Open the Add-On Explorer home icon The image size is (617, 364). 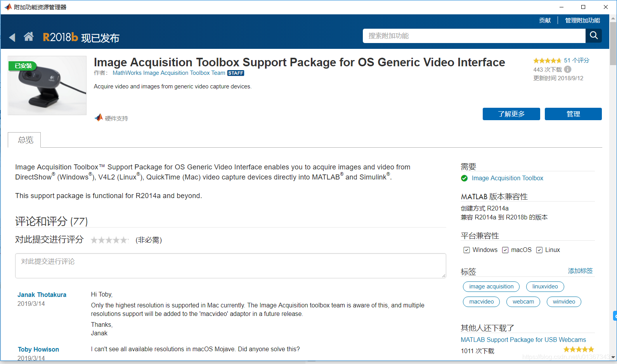tap(29, 36)
